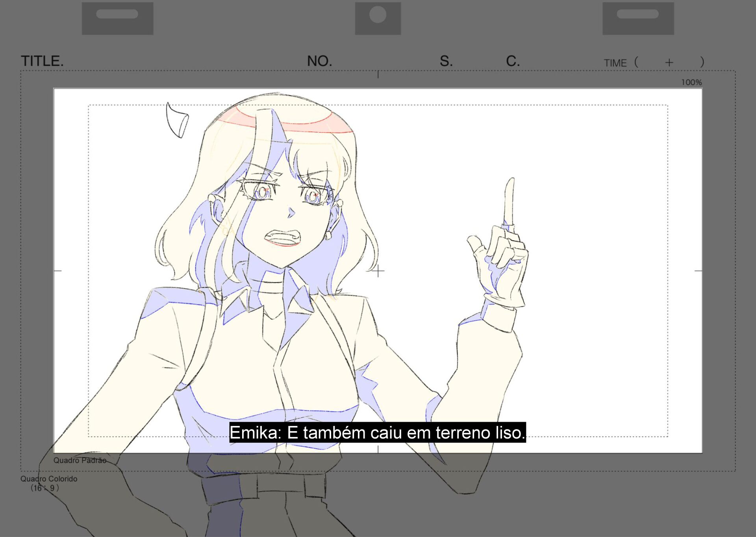The image size is (756, 537).
Task: Click the left edge center tick mark
Action: [57, 271]
